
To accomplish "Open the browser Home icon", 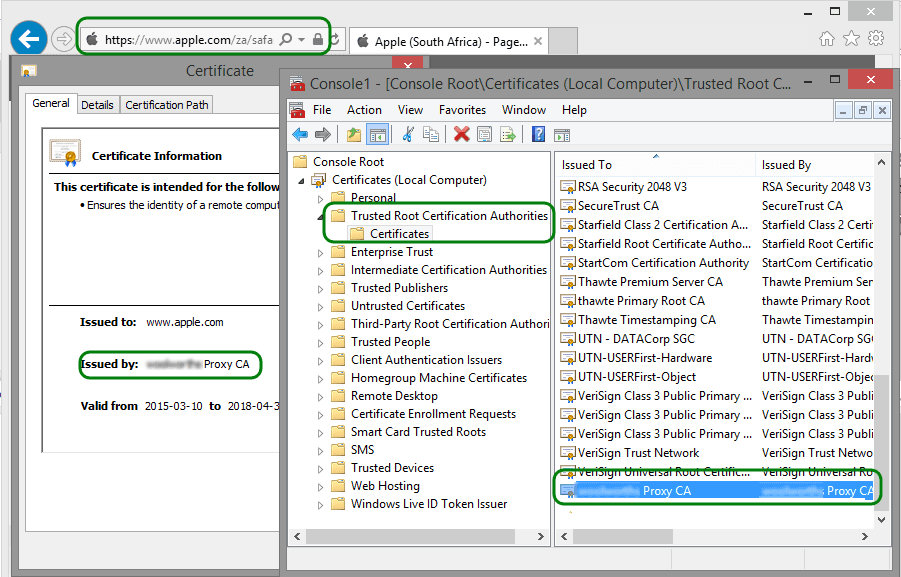I will pos(826,39).
